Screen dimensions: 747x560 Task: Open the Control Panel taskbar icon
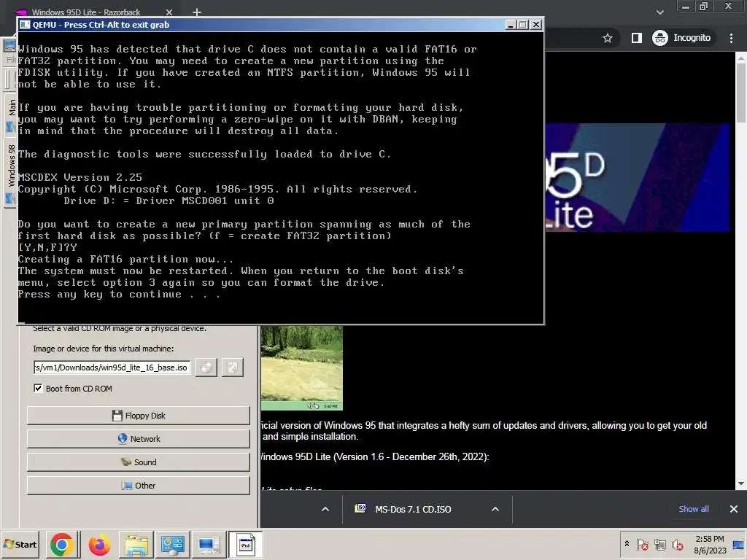[172, 545]
